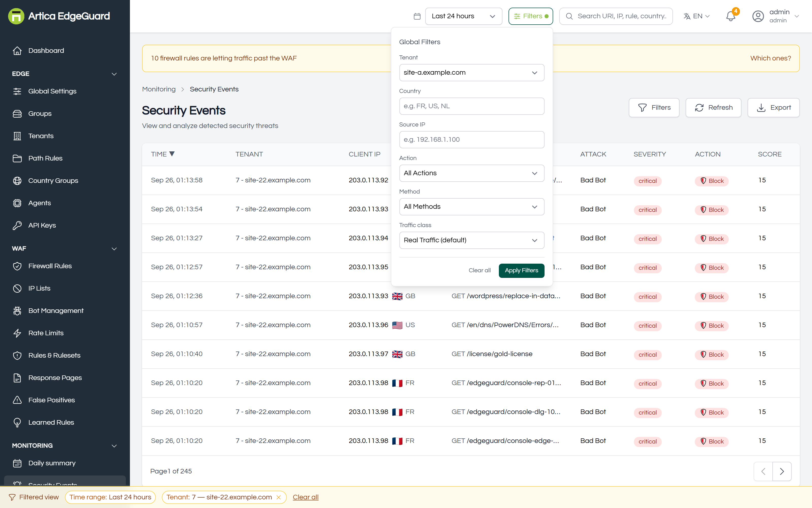Focus the Country filter input
812x508 pixels.
coord(471,106)
